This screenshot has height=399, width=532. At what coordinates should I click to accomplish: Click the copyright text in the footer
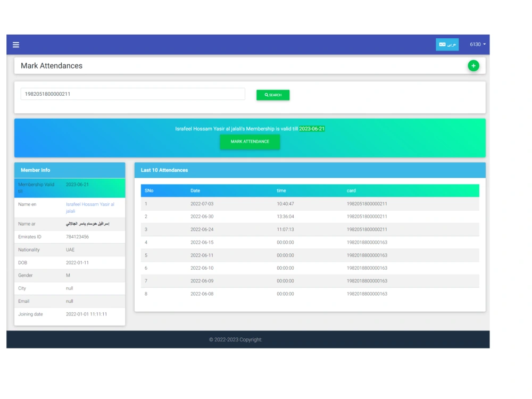click(236, 339)
